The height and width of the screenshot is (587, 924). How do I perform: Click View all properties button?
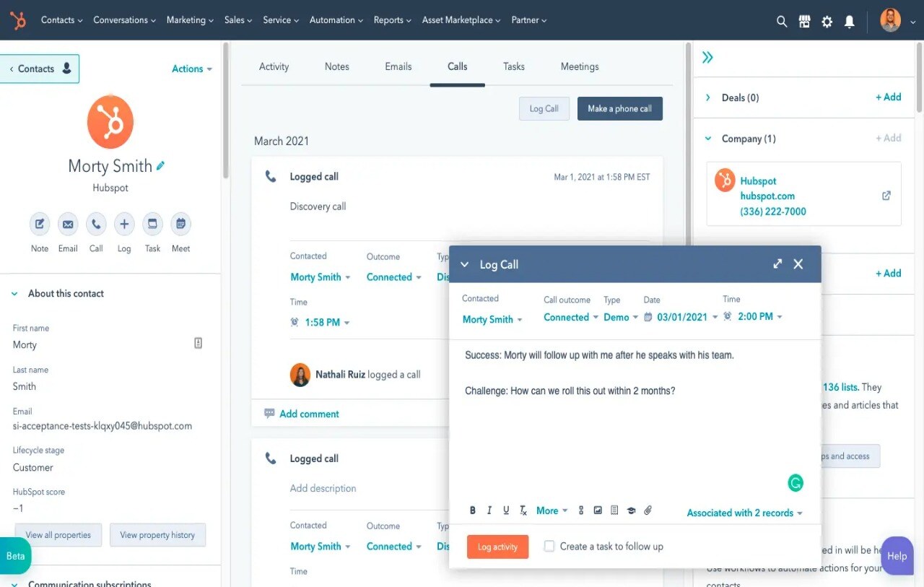[x=58, y=535]
